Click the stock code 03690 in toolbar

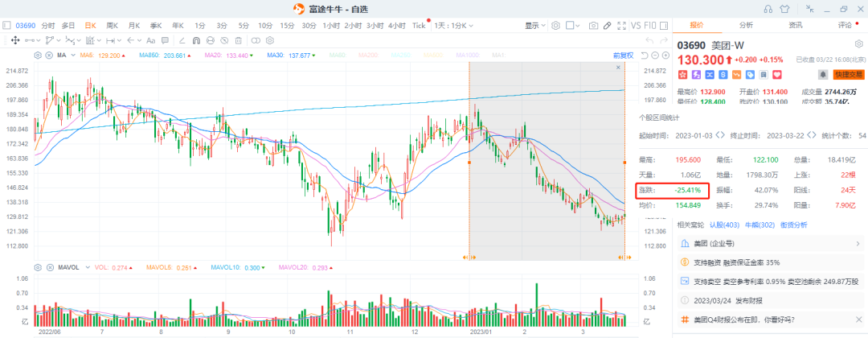click(x=26, y=26)
